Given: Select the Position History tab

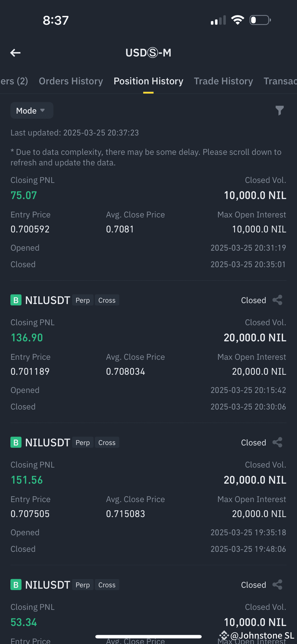Looking at the screenshot, I should pos(148,81).
